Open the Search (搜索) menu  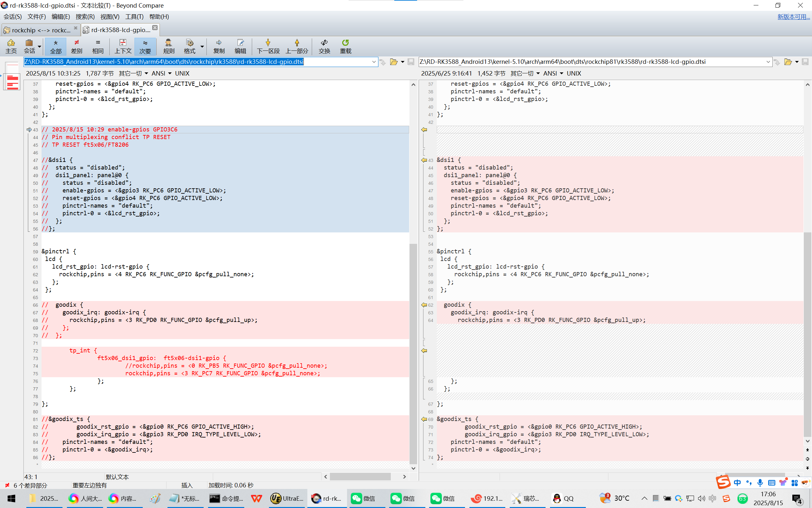point(85,17)
